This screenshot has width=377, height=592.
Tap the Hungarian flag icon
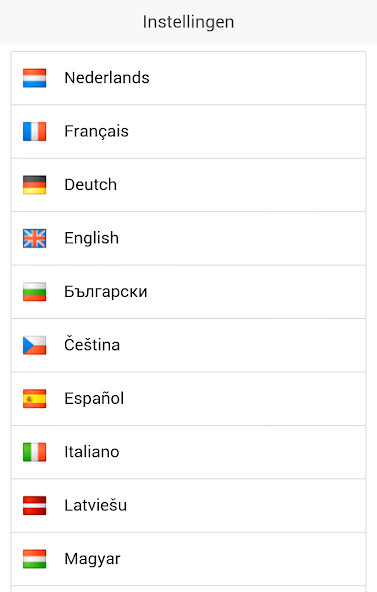click(x=34, y=559)
